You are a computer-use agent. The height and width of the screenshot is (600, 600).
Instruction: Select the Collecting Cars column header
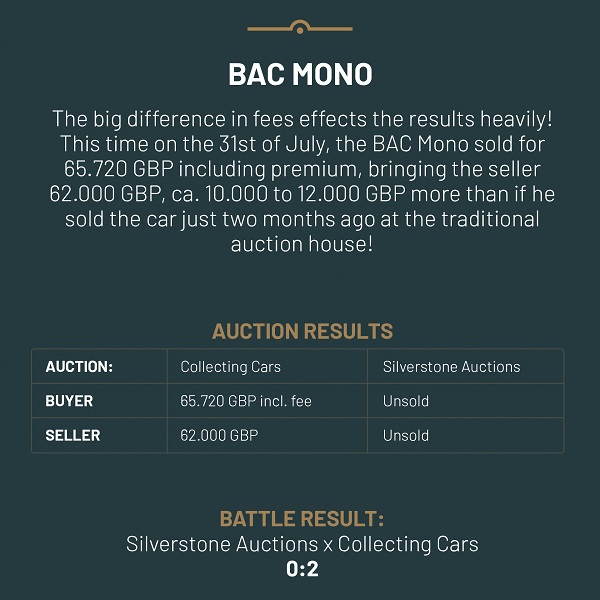tap(230, 367)
